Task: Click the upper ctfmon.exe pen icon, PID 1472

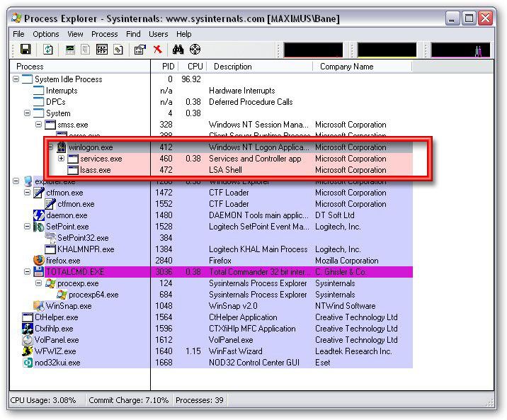Action: [39, 193]
